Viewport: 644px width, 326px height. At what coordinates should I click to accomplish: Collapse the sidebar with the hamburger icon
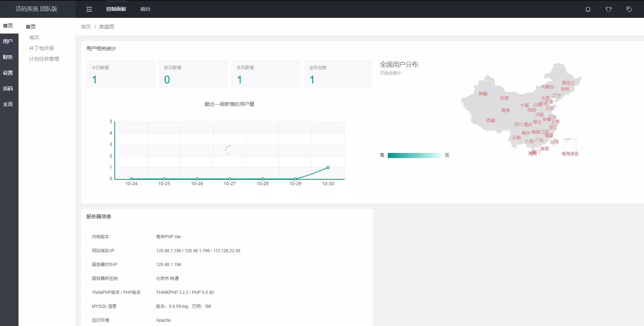[x=89, y=9]
